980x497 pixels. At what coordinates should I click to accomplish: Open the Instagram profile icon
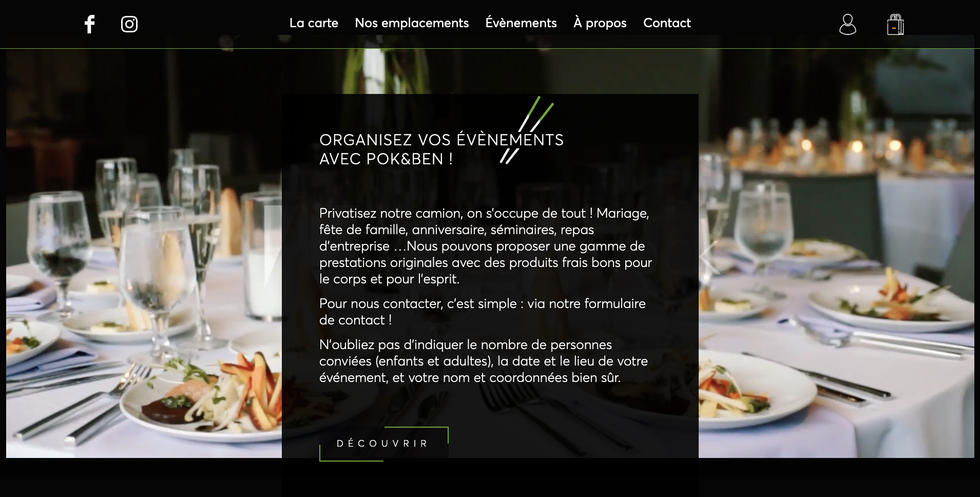coord(129,24)
